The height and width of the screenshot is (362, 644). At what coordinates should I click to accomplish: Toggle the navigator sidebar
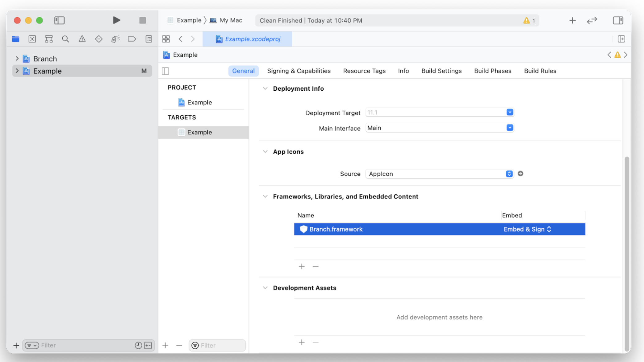[59, 20]
